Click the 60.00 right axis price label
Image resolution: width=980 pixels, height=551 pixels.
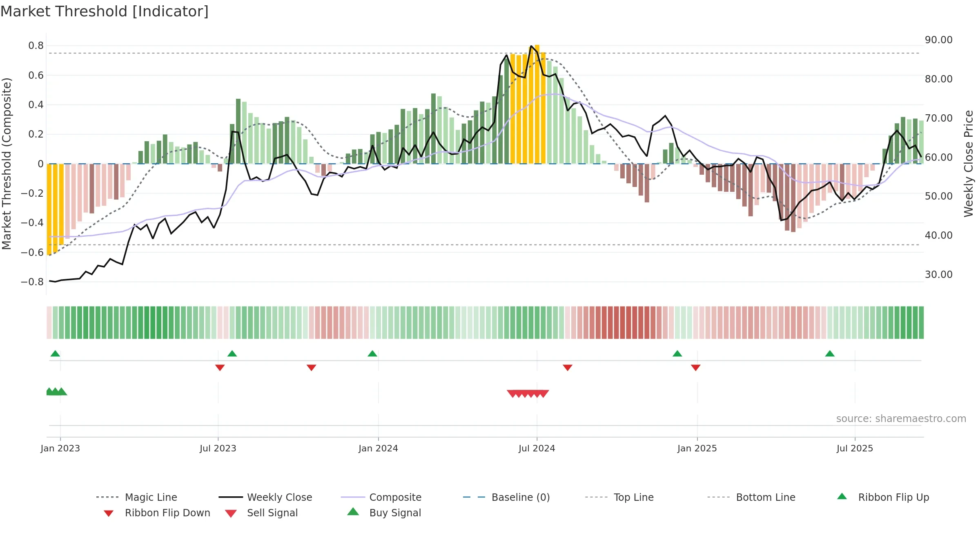(939, 157)
